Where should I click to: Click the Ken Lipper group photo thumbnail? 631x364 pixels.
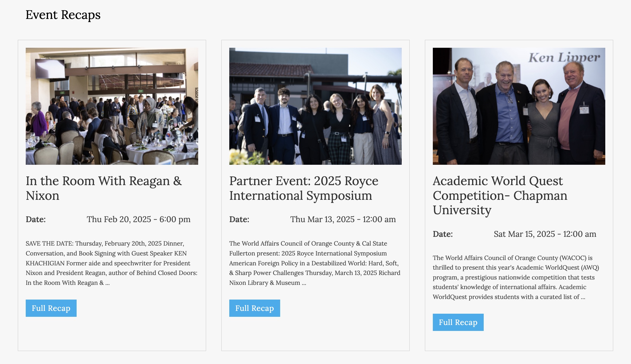(x=519, y=106)
